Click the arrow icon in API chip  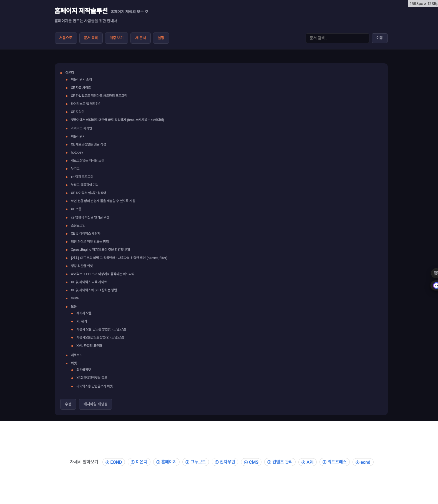tap(303, 462)
